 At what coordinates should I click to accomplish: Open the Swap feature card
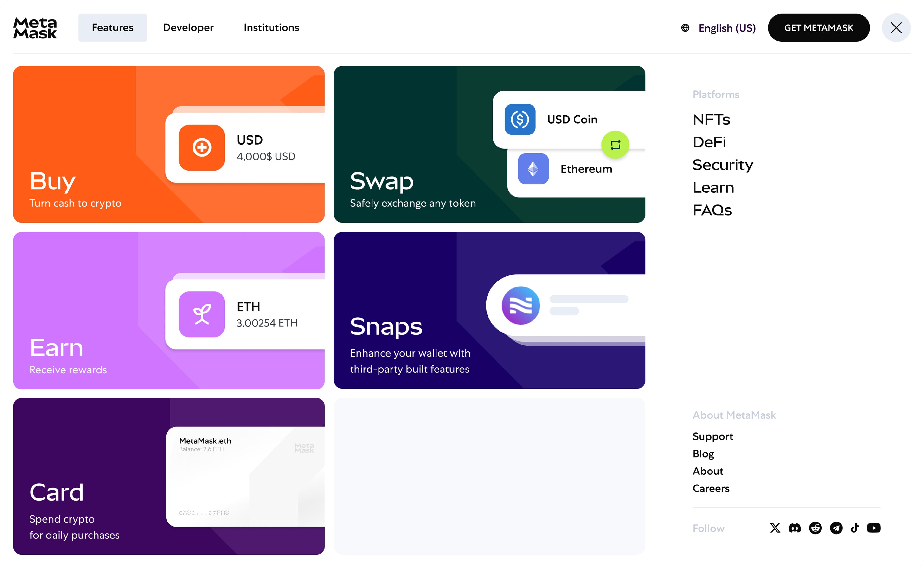pos(489,144)
